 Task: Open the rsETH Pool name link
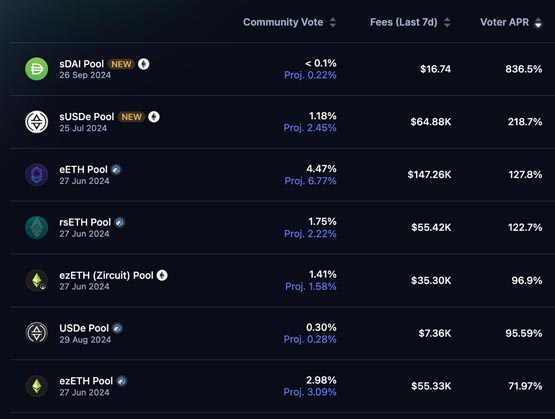coord(85,222)
